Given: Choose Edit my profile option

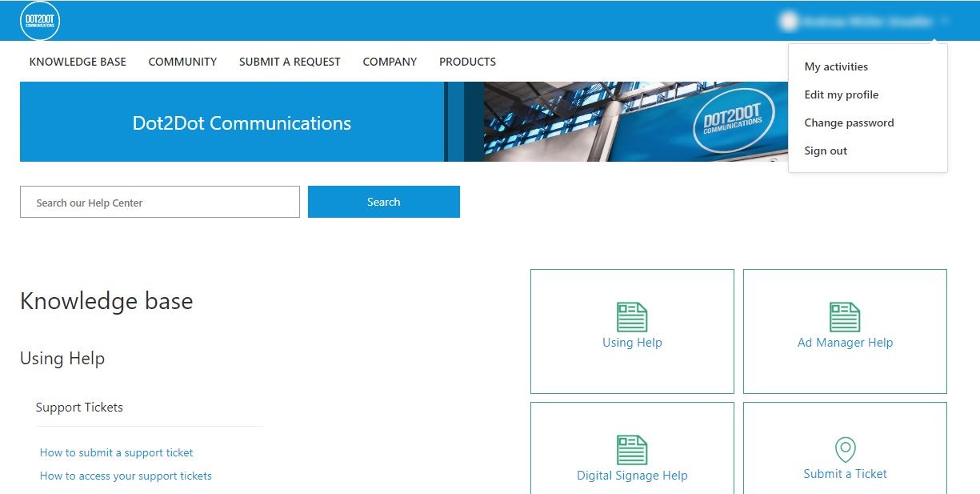Looking at the screenshot, I should (842, 94).
